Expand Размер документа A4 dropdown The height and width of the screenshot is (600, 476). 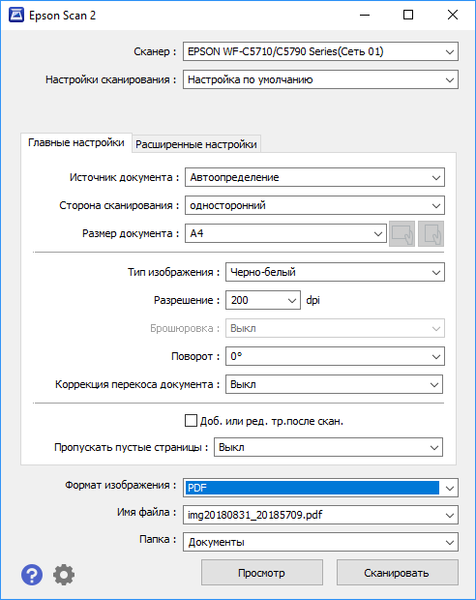click(286, 233)
